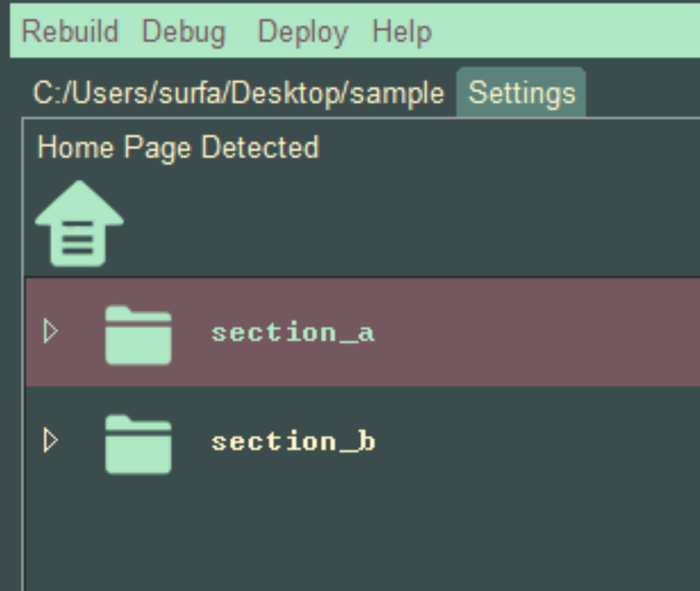
Task: Click blank header area beside home icon
Action: point(409,224)
